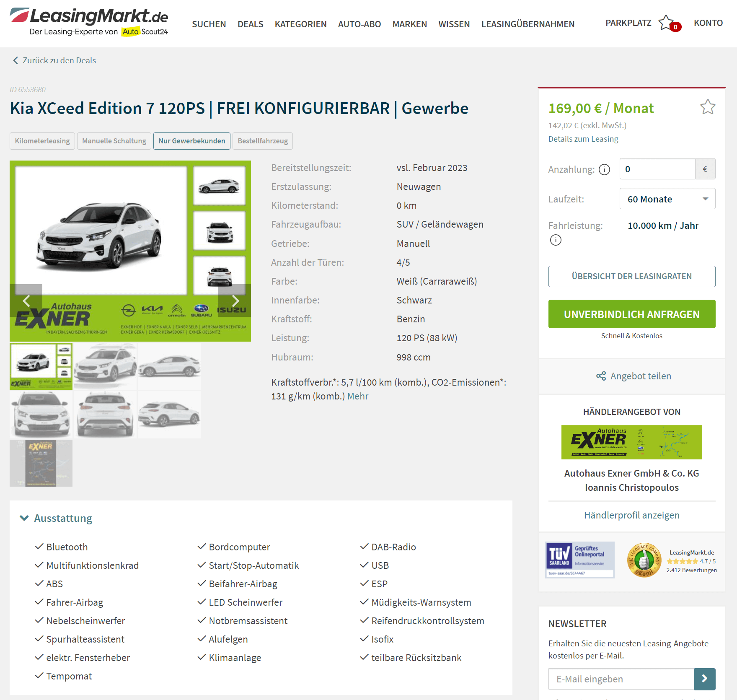Click the LED Scheinwerfer equipment item

tap(240, 602)
